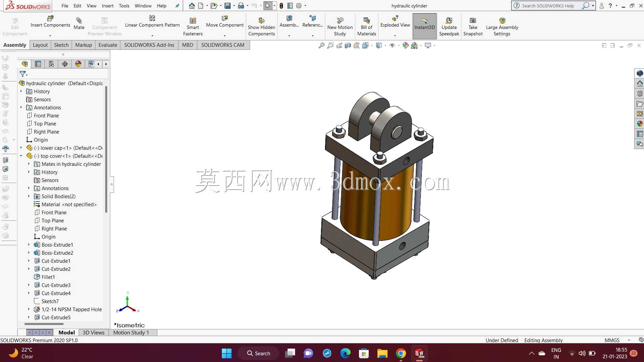Open the DimXpertManager tab
Image resolution: width=644 pixels, height=362 pixels.
coord(65,64)
